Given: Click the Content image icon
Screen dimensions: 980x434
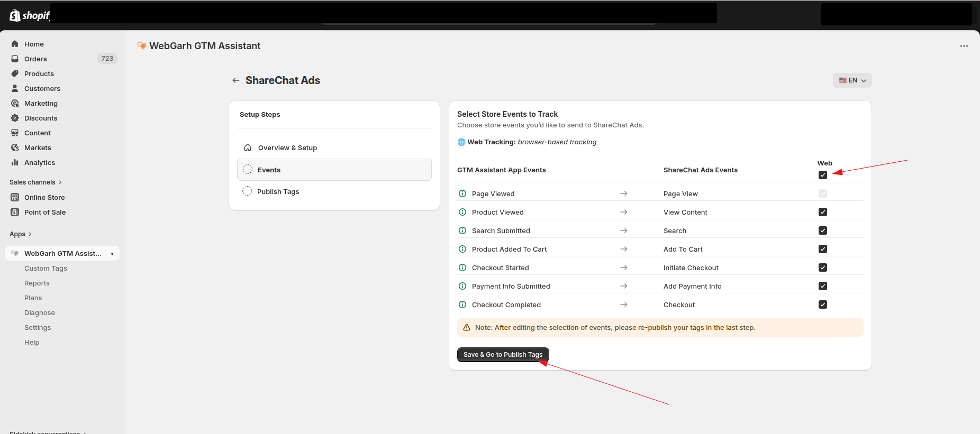Looking at the screenshot, I should tap(15, 133).
